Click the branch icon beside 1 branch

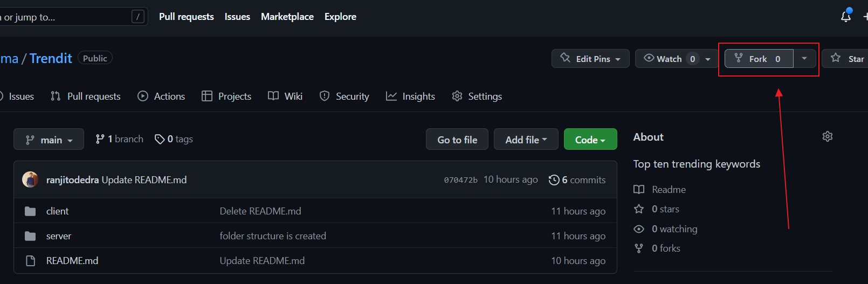pos(100,139)
